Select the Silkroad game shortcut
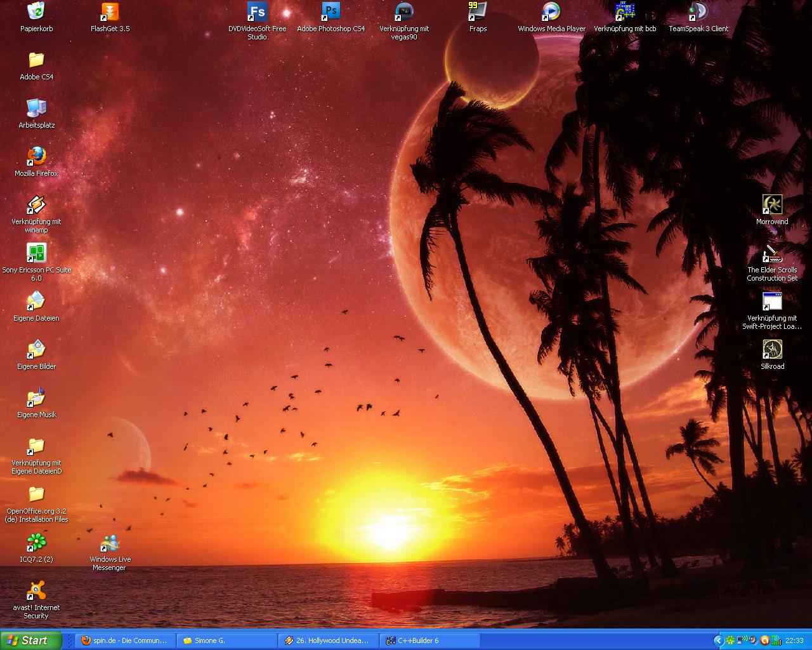This screenshot has width=812, height=650. click(x=772, y=350)
